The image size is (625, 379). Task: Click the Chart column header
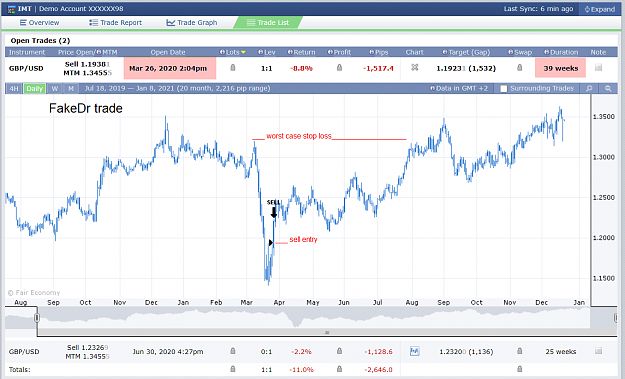tap(415, 52)
